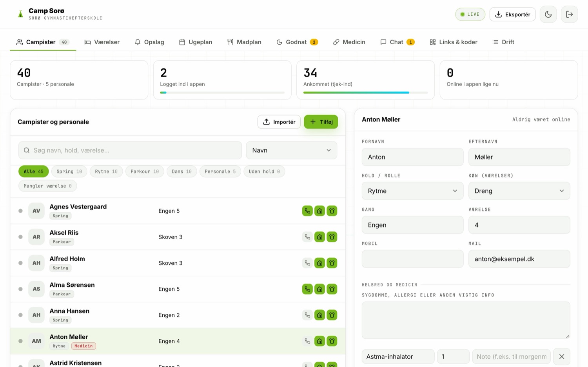Viewport: 588px width, 367px height.
Task: Toggle shirt icon in Alfred Holm row
Action: [x=332, y=263]
